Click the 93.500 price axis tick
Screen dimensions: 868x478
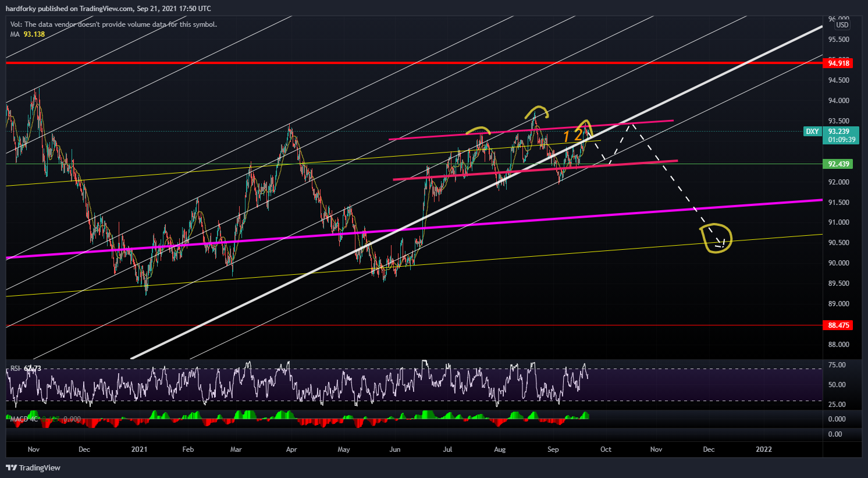(838, 121)
